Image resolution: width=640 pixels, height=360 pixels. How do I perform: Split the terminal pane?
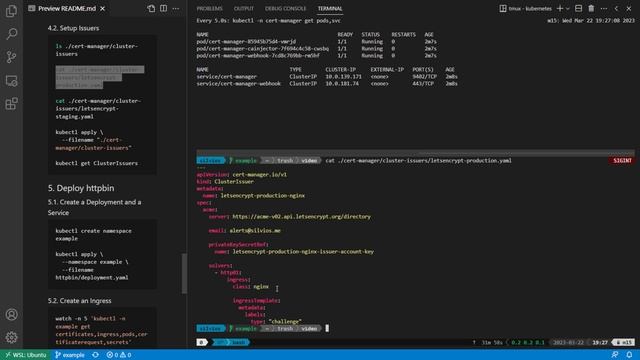click(x=578, y=9)
